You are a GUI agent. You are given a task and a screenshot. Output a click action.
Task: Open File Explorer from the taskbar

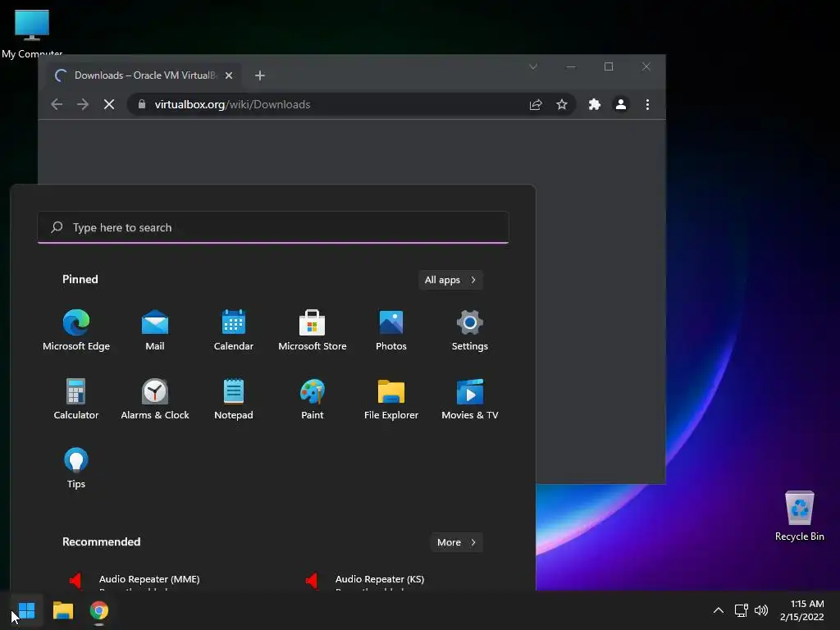[63, 610]
